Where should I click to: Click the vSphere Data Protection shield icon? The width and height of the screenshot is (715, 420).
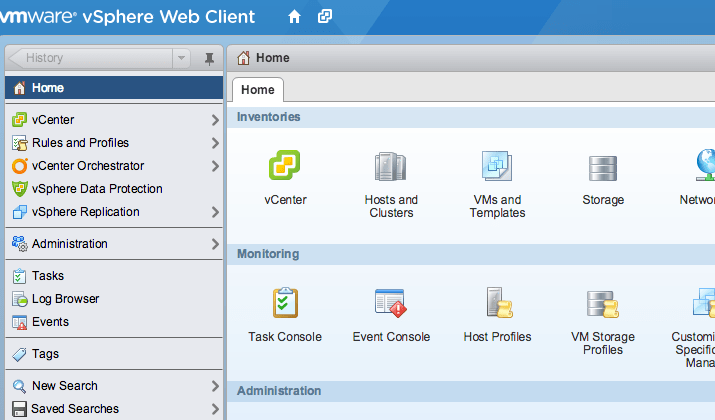coord(20,189)
